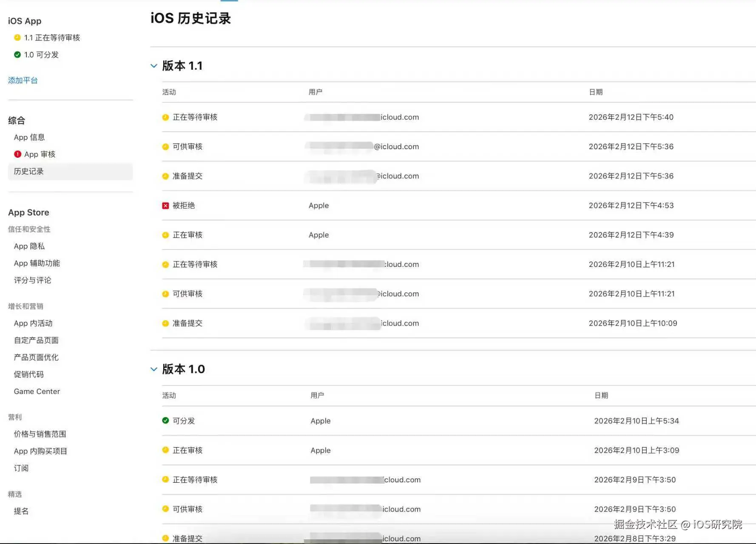Open 价格与销售范围
Viewport: 756px width, 544px height.
[x=40, y=434]
